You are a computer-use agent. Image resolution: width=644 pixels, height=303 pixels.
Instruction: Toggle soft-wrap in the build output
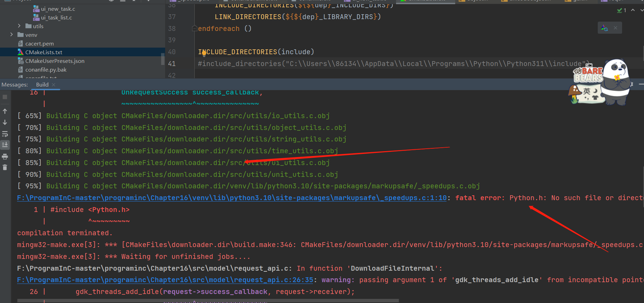tap(5, 134)
